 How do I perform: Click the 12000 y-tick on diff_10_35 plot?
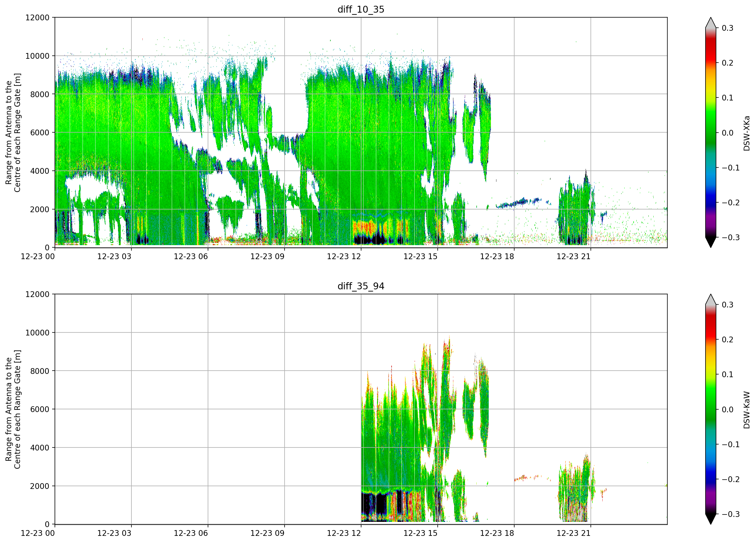click(x=37, y=18)
